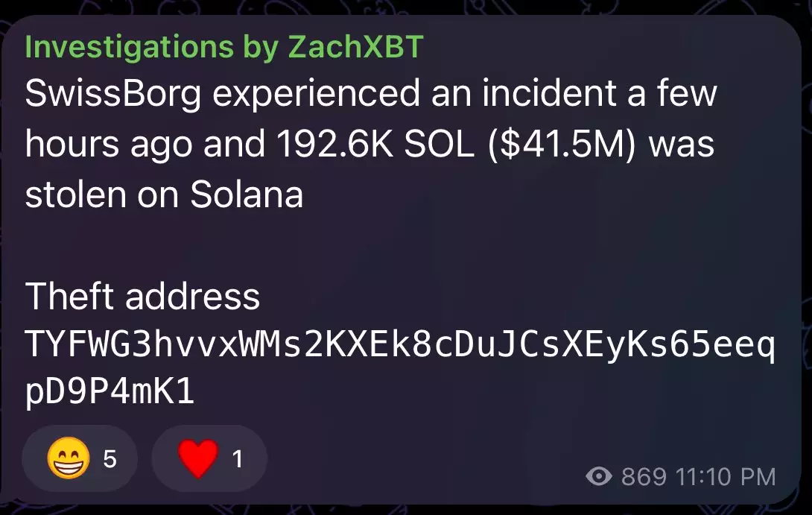Viewport: 812px width, 515px height.
Task: Click the address continuation pD9P4mK1
Action: (x=110, y=391)
